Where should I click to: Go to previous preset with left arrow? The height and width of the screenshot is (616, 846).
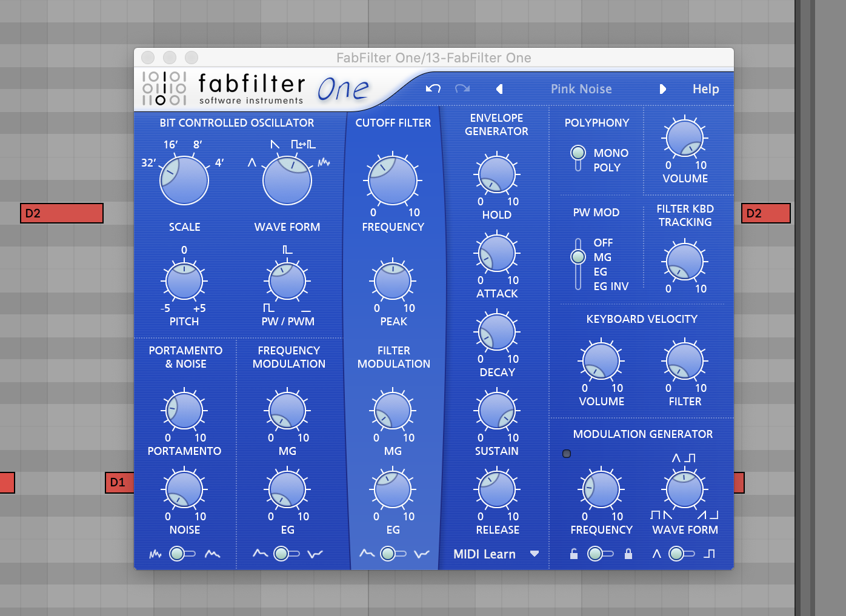[x=499, y=89]
